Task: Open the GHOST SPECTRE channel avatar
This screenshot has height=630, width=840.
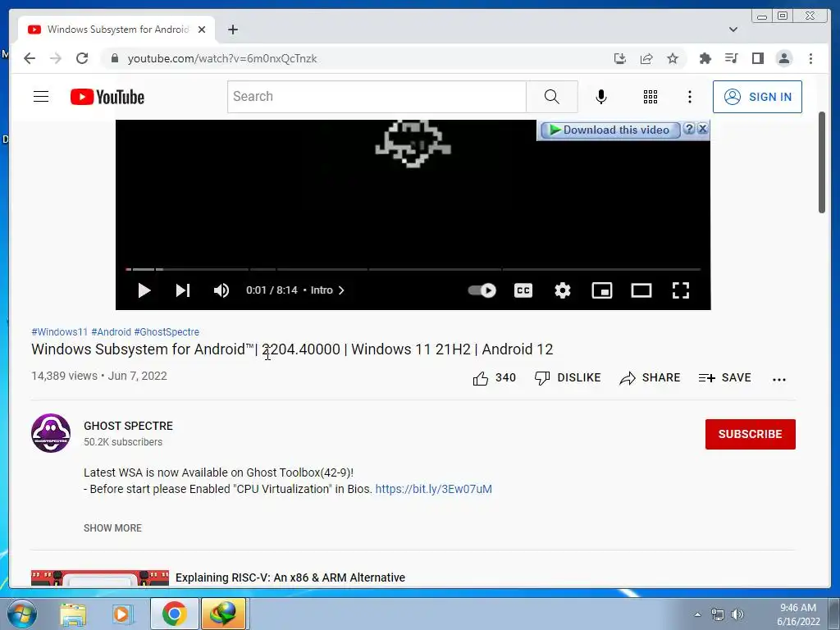Action: (x=51, y=433)
